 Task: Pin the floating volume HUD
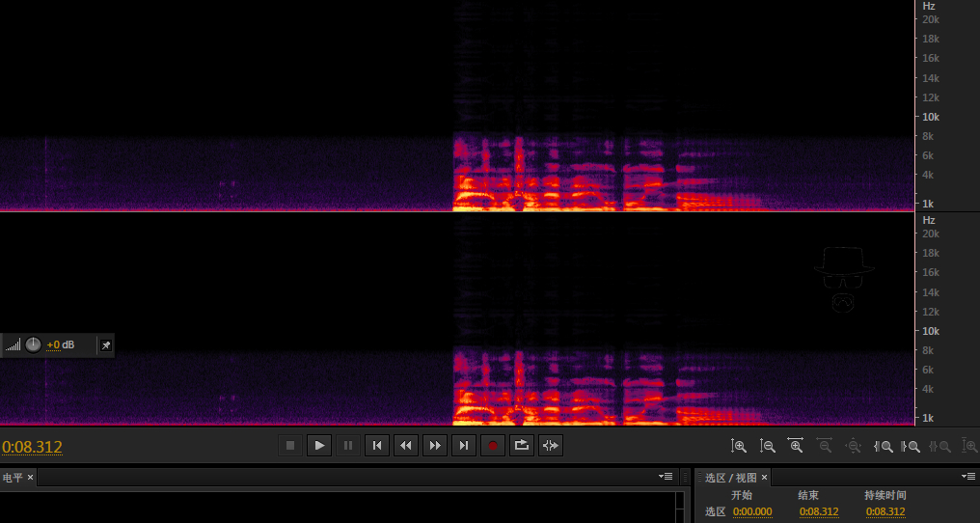point(106,345)
